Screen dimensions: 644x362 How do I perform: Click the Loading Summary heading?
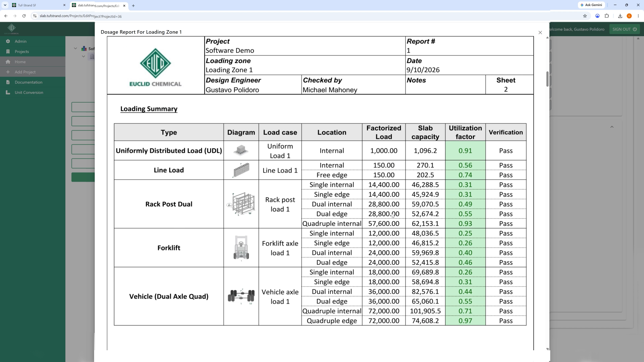click(x=149, y=109)
